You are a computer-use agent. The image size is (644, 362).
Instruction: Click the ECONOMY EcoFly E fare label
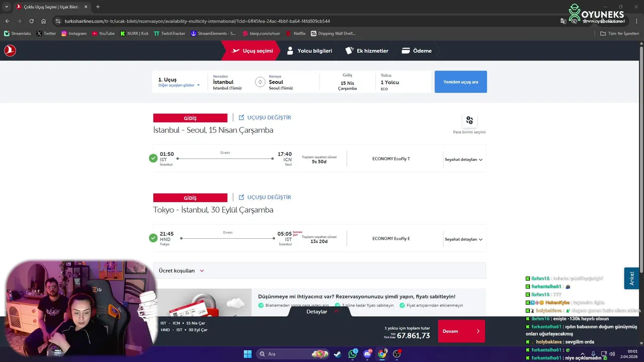click(391, 239)
